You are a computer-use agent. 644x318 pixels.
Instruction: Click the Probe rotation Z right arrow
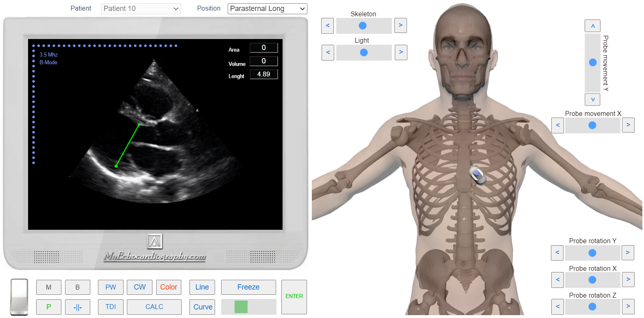(628, 307)
